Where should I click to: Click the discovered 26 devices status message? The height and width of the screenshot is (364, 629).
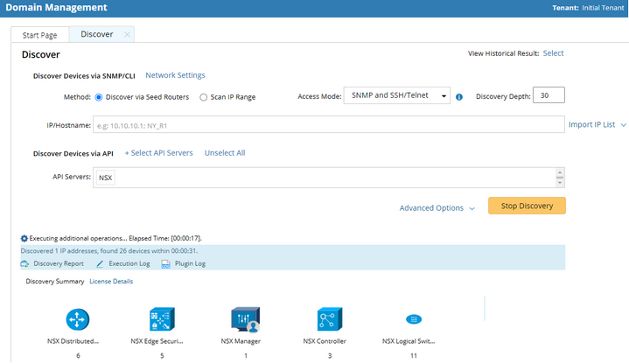click(109, 251)
